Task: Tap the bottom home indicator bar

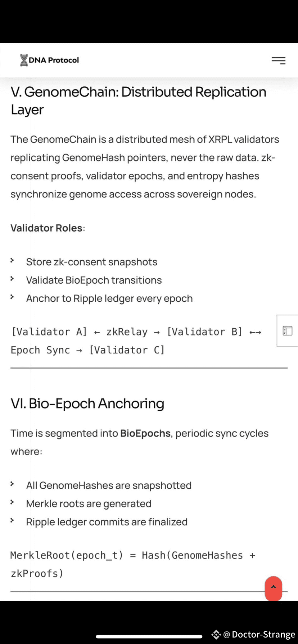Action: click(149, 636)
